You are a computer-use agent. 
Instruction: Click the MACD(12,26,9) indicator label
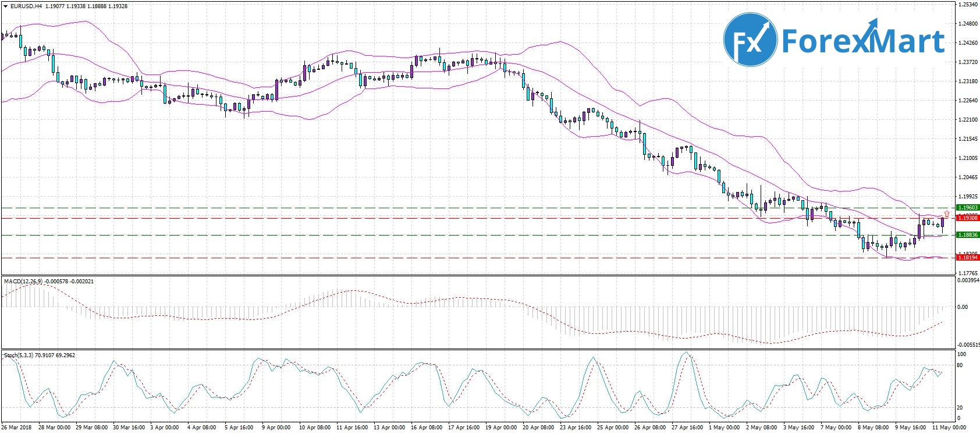(24, 282)
